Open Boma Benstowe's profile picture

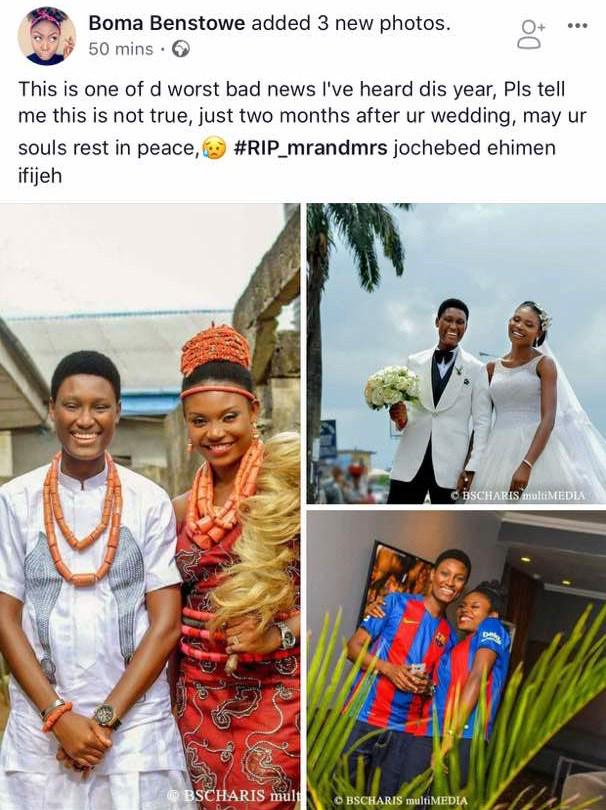click(x=46, y=36)
